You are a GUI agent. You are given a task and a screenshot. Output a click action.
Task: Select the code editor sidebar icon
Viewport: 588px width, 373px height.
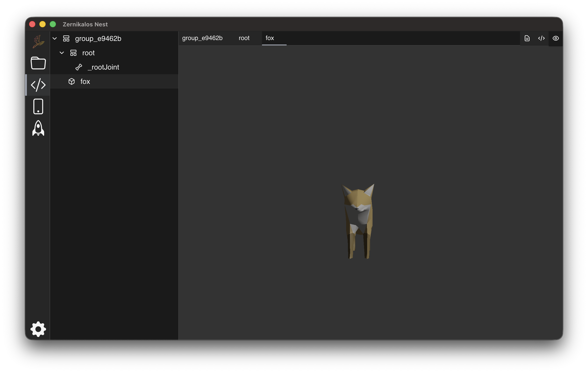pos(38,85)
